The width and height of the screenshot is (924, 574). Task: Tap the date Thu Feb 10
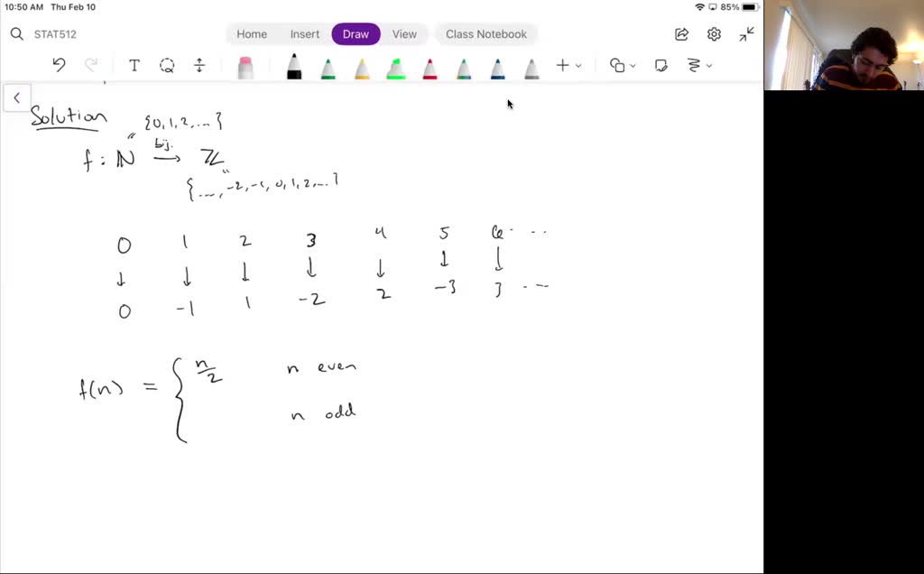73,7
